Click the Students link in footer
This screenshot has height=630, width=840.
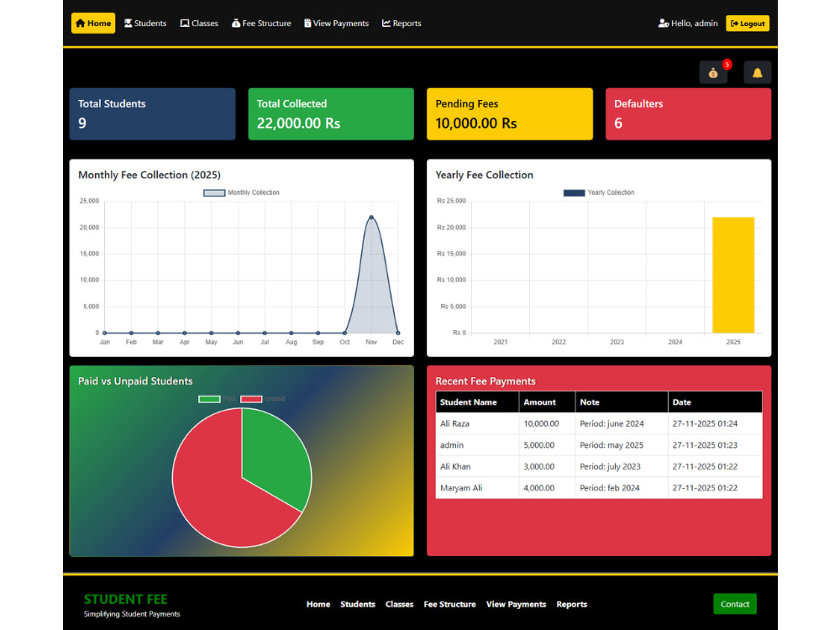point(358,604)
